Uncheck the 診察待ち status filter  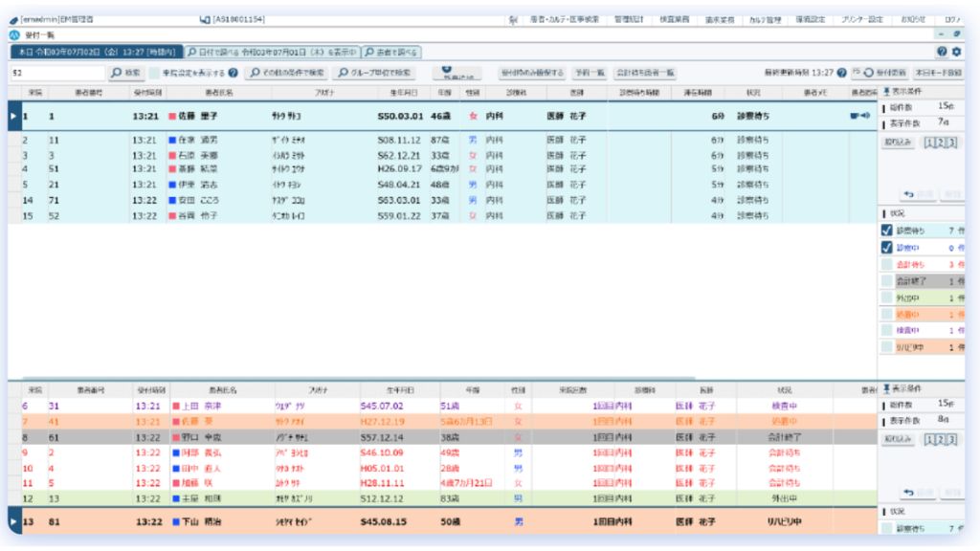tap(885, 230)
